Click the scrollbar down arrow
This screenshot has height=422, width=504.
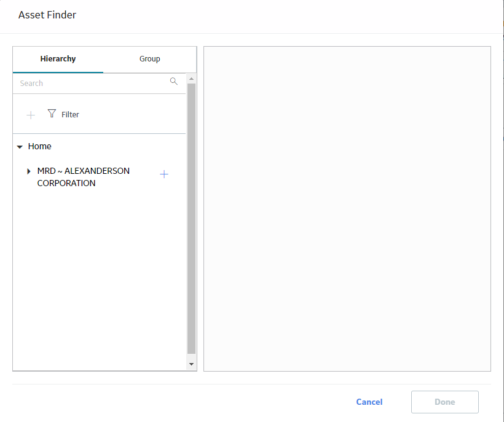click(191, 364)
